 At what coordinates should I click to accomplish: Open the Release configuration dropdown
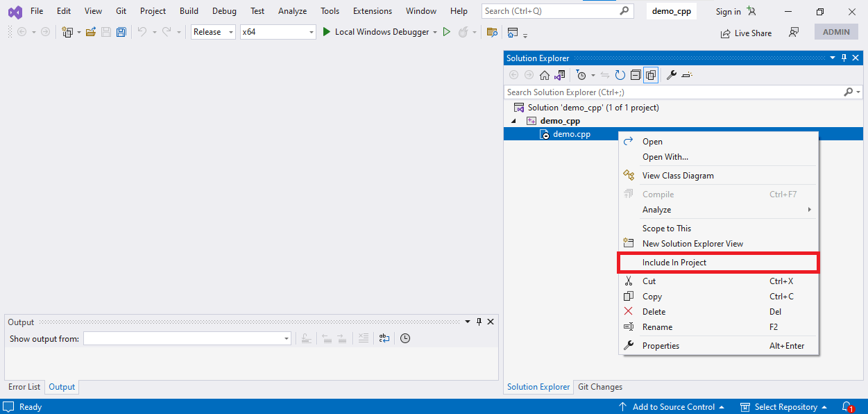(214, 32)
